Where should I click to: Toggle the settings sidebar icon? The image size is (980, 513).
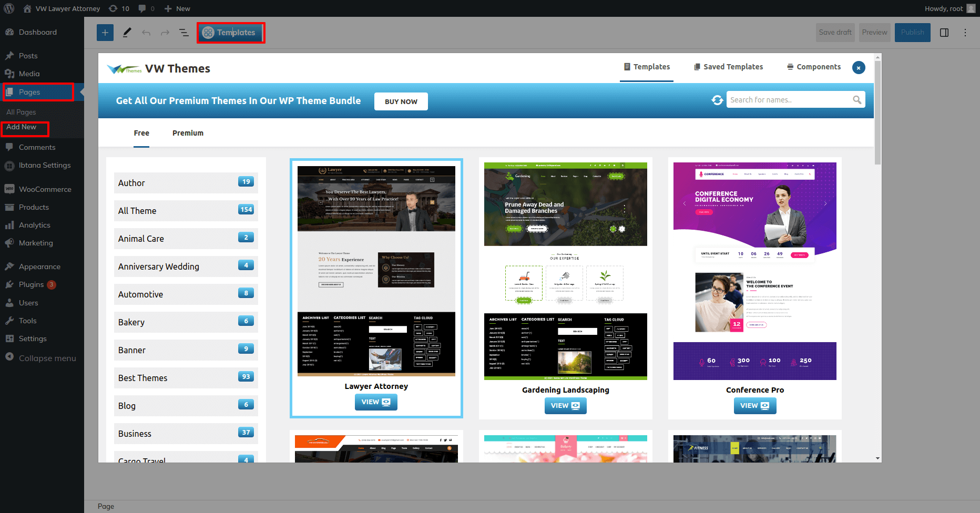(944, 33)
